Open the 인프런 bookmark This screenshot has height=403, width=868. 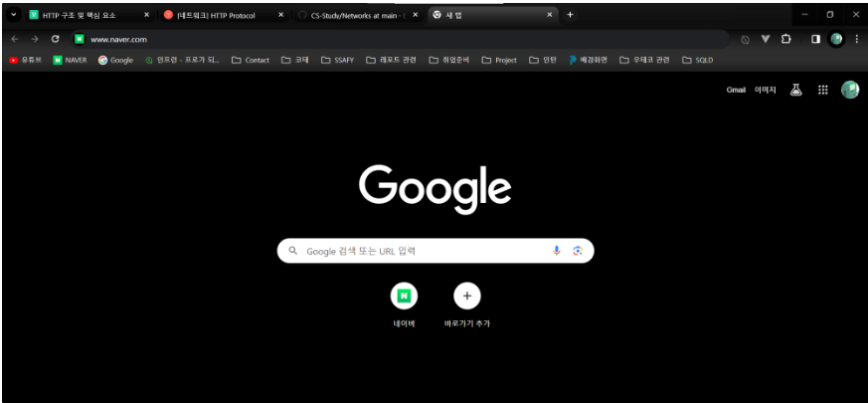click(183, 61)
